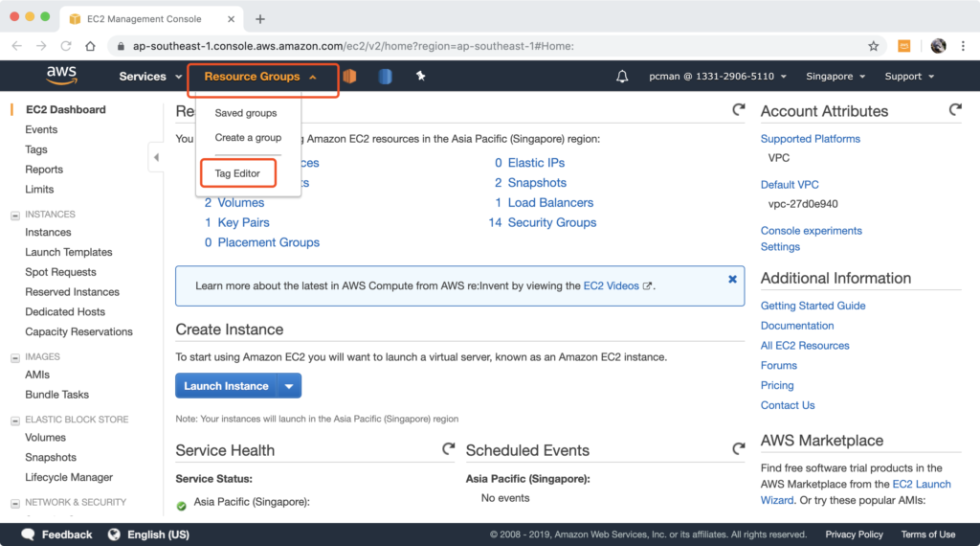The image size is (980, 546).
Task: Open the Services dropdown menu
Action: click(150, 77)
